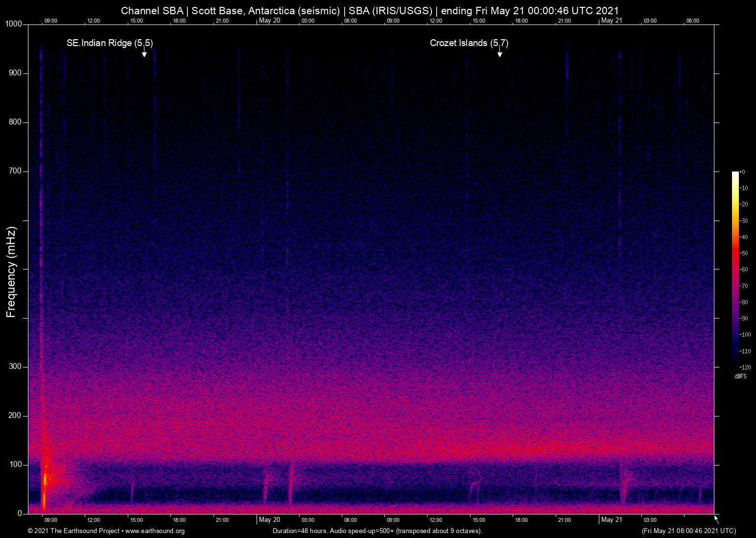Image resolution: width=756 pixels, height=538 pixels.
Task: Click the -60 dBFS point on the colorbar
Action: [734, 269]
